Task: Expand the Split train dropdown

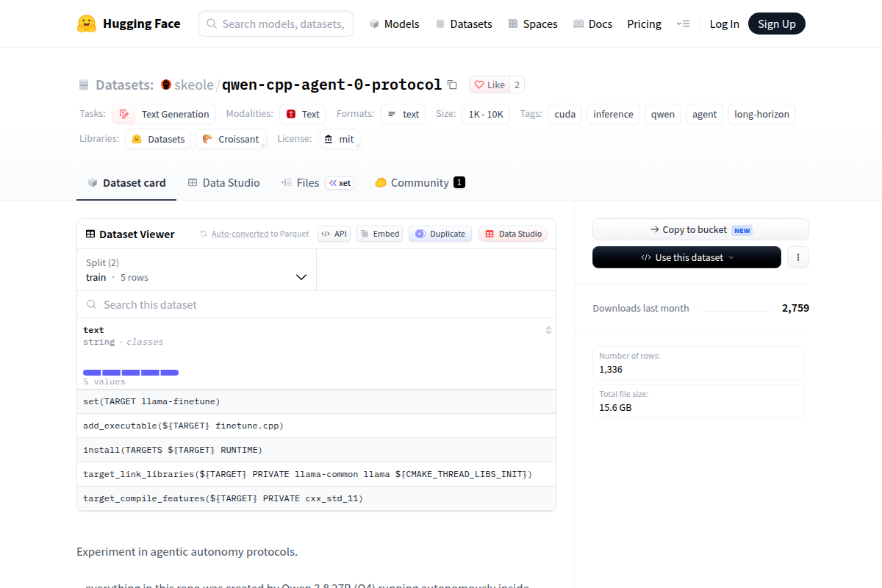Action: [x=196, y=270]
